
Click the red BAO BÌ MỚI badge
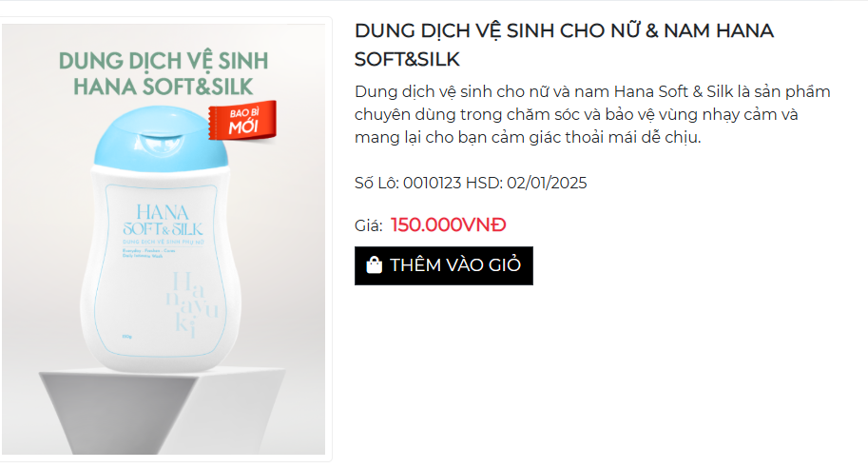pos(242,121)
